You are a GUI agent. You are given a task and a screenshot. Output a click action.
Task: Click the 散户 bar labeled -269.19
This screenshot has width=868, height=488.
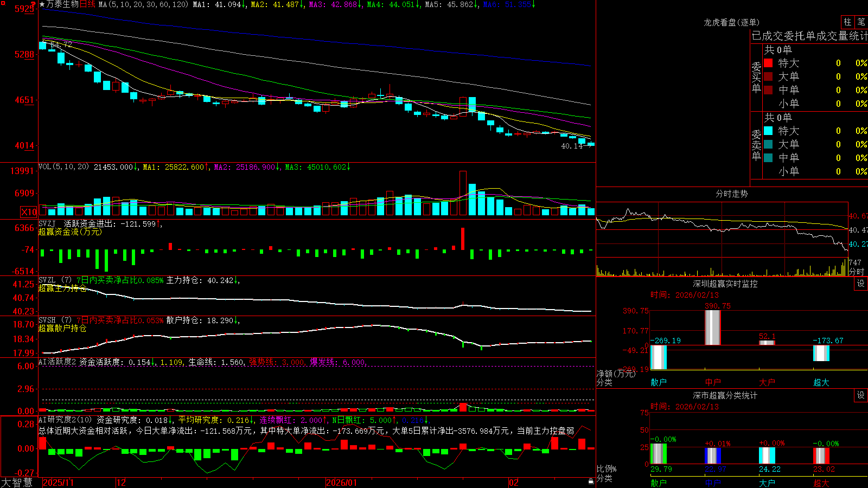[659, 357]
